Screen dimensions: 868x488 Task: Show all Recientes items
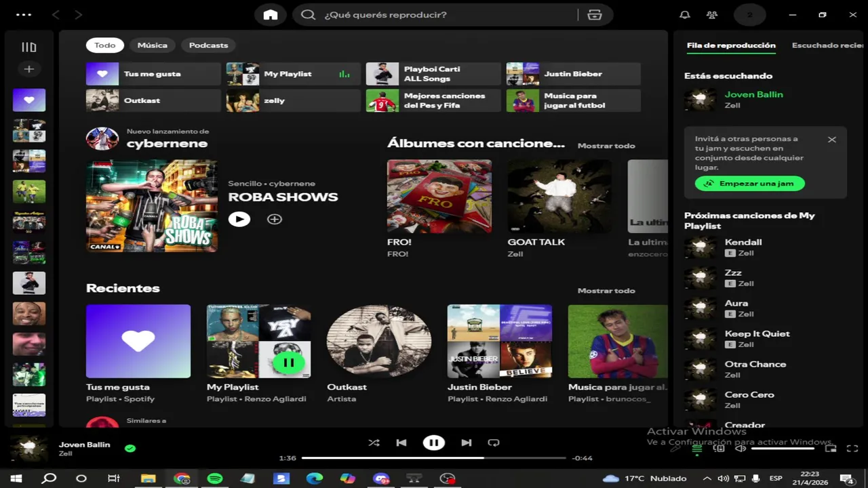[606, 291]
